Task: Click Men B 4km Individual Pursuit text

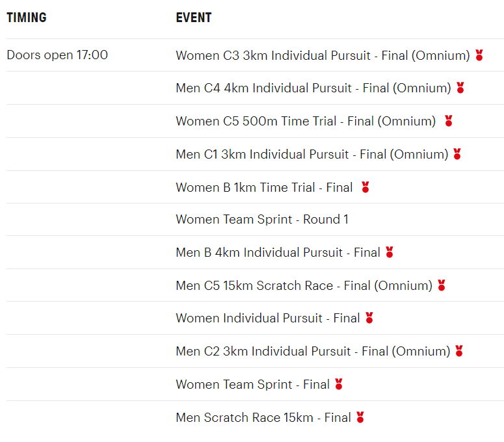Action: (278, 252)
